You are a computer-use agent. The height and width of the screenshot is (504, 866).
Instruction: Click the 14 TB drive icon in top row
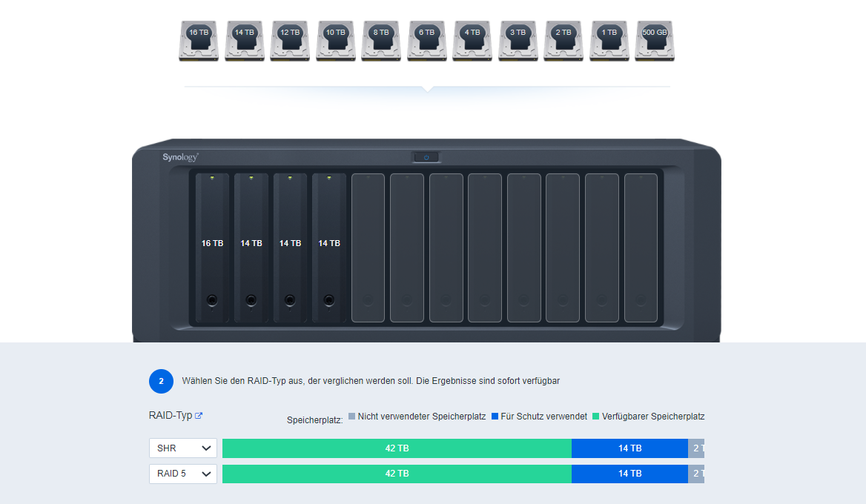point(244,41)
